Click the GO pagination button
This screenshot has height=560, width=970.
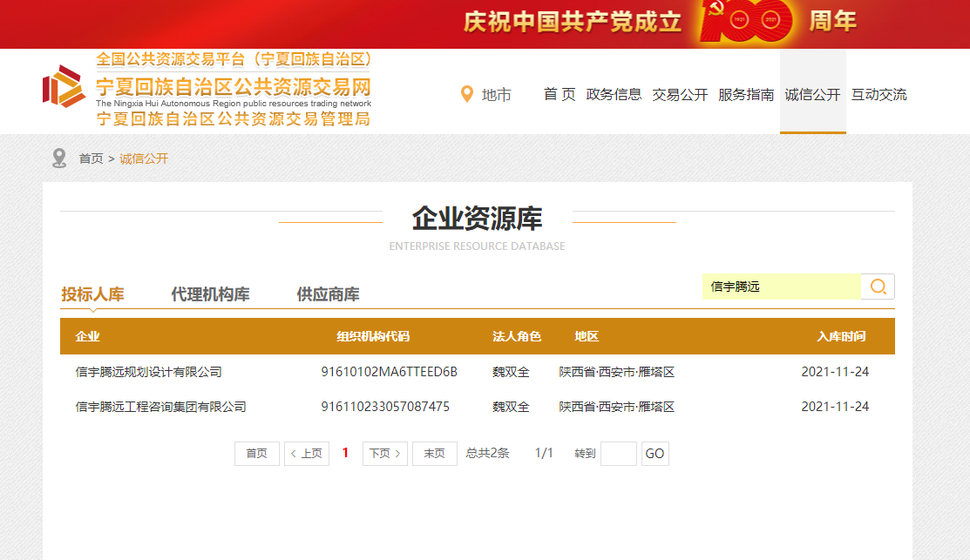652,453
